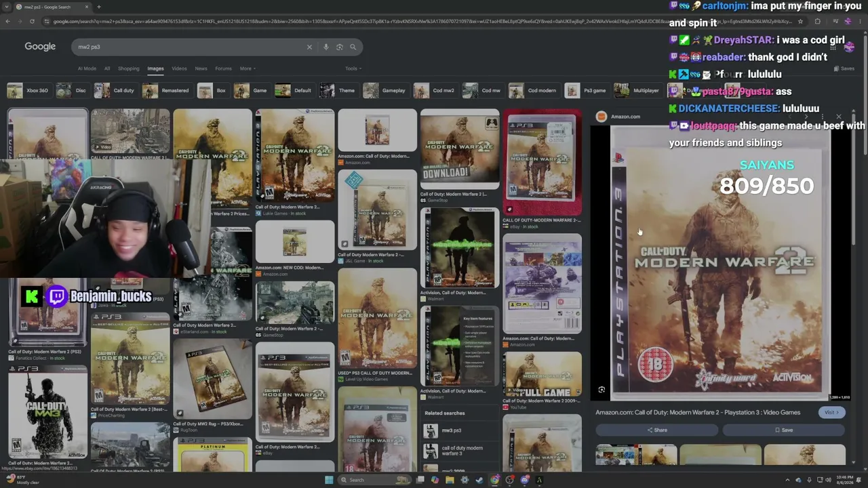Open the taskbar clock and date
868x488 pixels.
(x=845, y=480)
